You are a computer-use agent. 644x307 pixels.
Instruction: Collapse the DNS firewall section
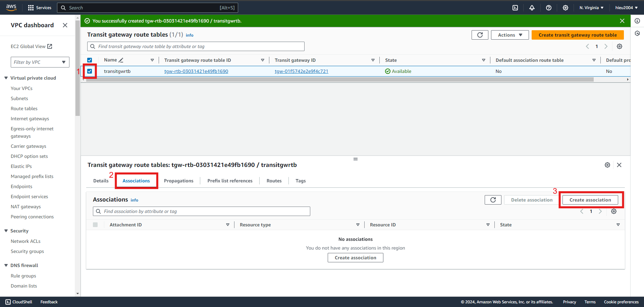point(6,265)
